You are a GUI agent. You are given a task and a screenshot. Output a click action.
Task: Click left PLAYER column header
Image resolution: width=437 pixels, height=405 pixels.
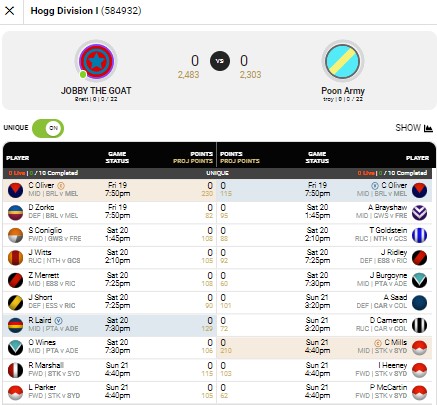(18, 158)
